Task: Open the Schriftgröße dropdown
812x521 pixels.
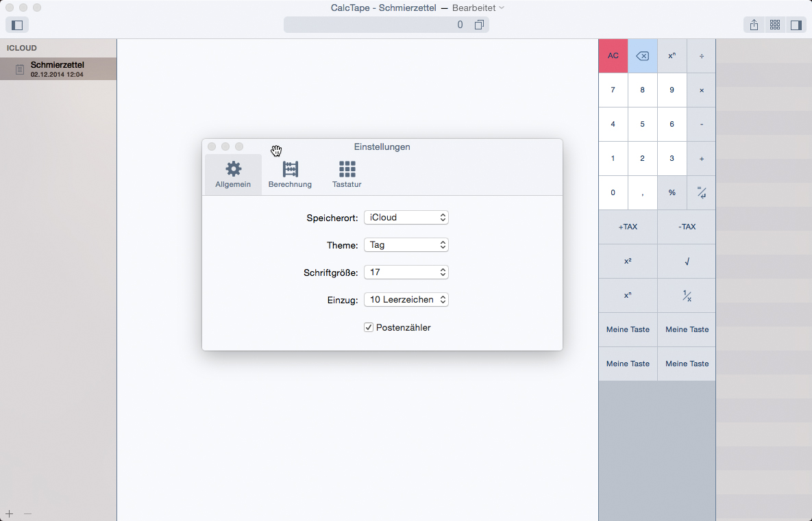Action: point(406,272)
